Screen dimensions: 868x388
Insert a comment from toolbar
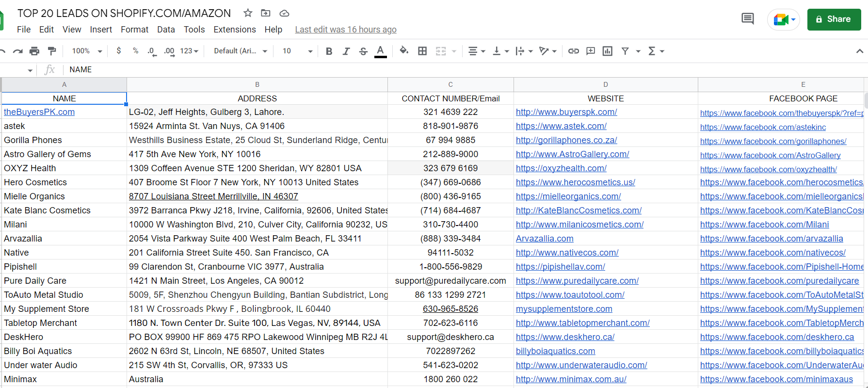[x=591, y=51]
